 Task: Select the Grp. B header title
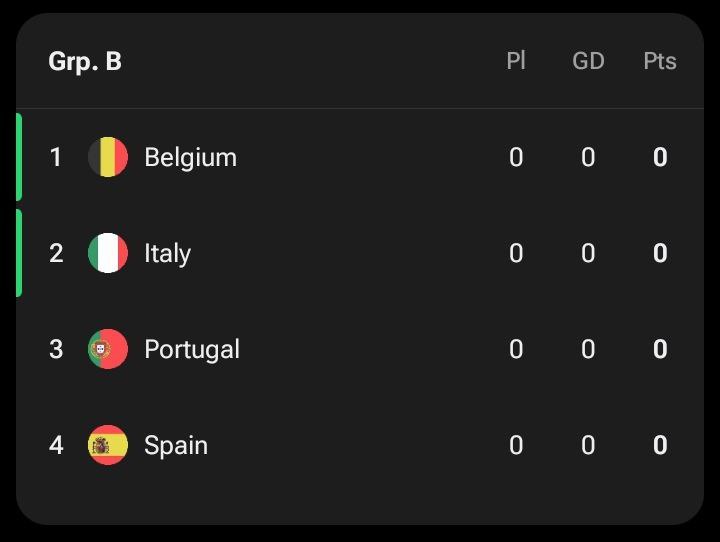point(85,62)
